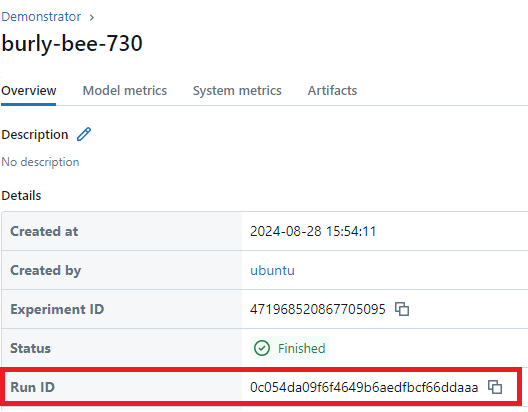This screenshot has width=528, height=412.
Task: Click the breadcrumb chevron after Demonstrator
Action: click(92, 17)
